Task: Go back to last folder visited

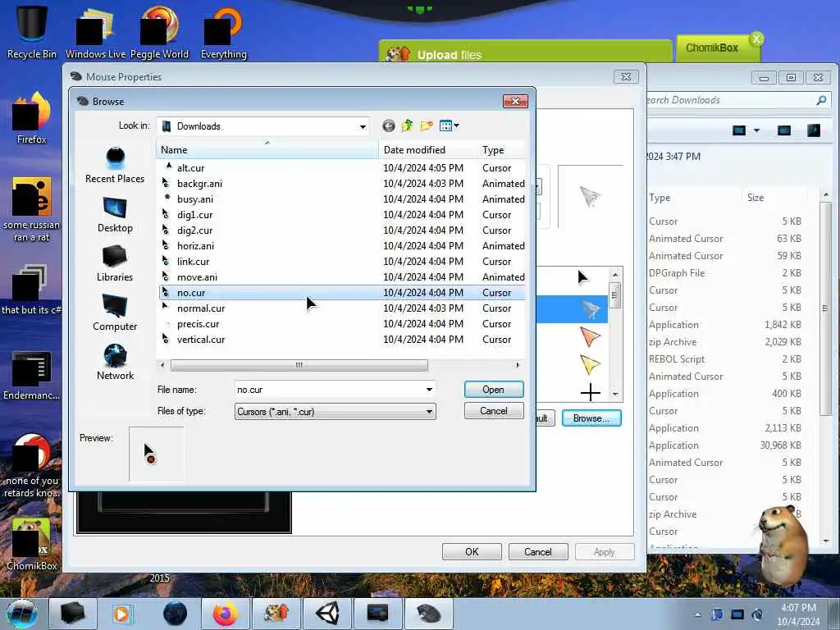Action: tap(389, 126)
